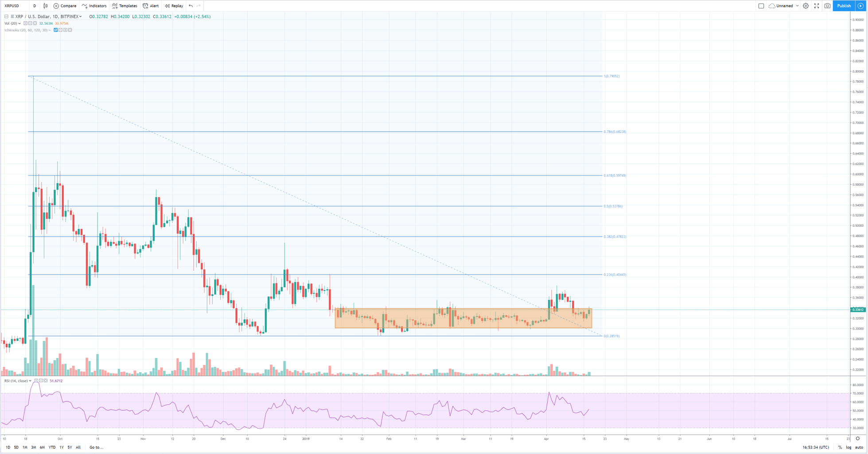Select the 0.236 Fibonacci level label
Screen dimensions: 868x454
point(615,275)
